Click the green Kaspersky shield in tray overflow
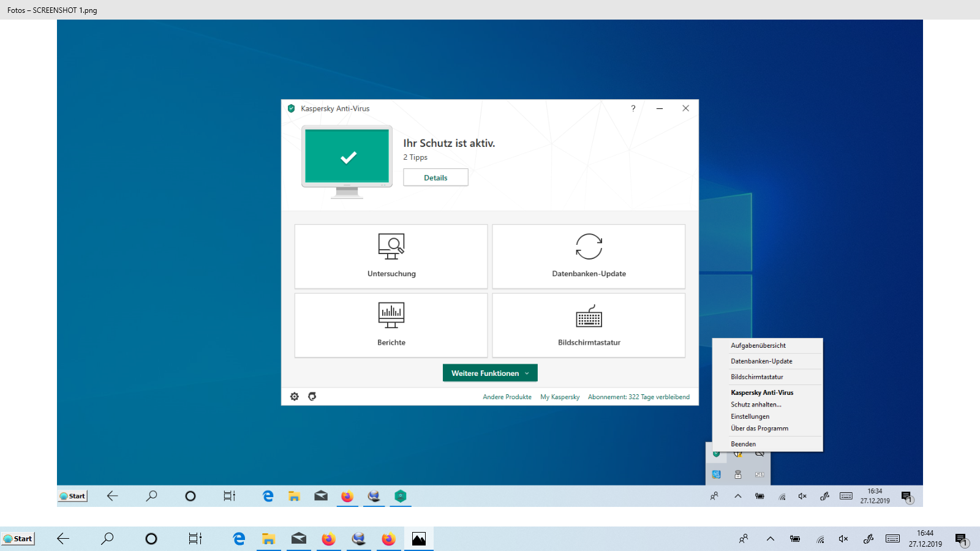The height and width of the screenshot is (551, 980). click(716, 454)
